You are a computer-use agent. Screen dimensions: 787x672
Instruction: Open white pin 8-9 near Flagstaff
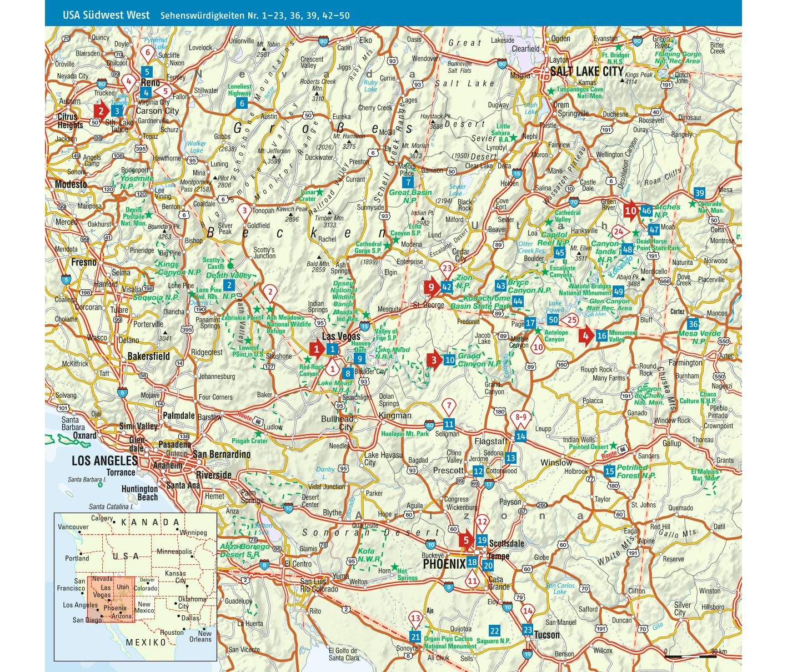520,417
